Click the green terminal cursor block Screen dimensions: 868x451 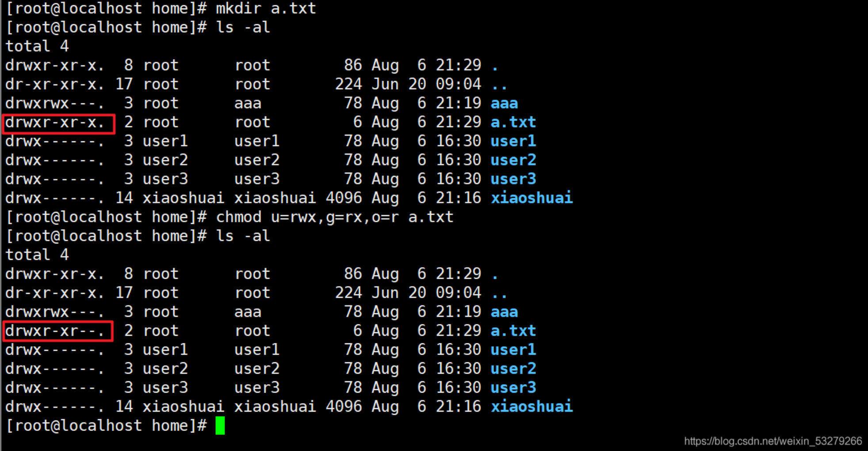[220, 425]
